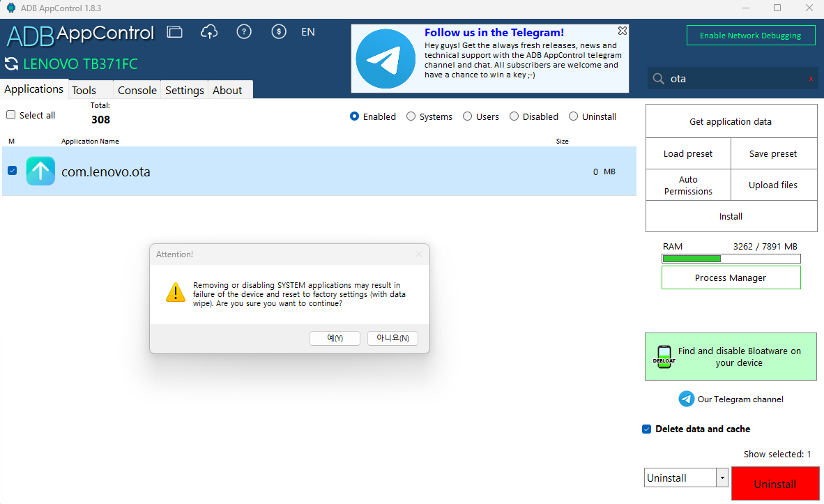Open the help question mark icon
Screen dimensions: 824x504
244,32
